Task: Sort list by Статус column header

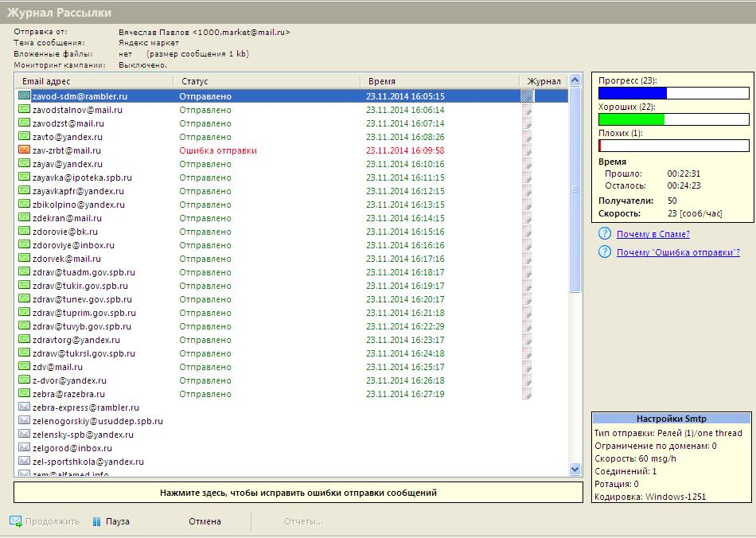Action: 267,81
